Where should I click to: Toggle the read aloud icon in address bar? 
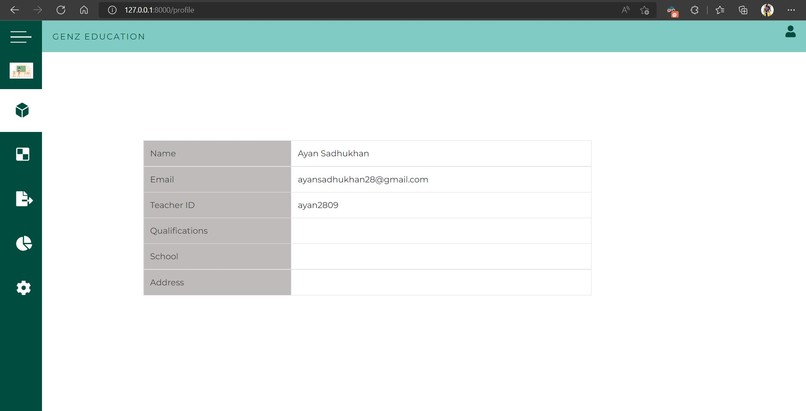[x=625, y=10]
